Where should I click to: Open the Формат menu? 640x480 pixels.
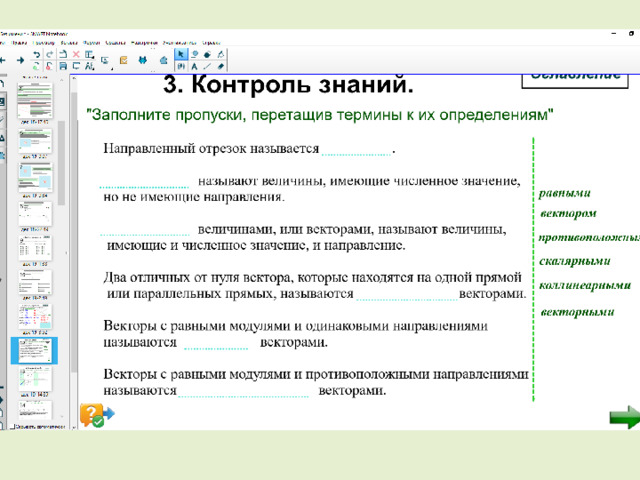pyautogui.click(x=91, y=42)
